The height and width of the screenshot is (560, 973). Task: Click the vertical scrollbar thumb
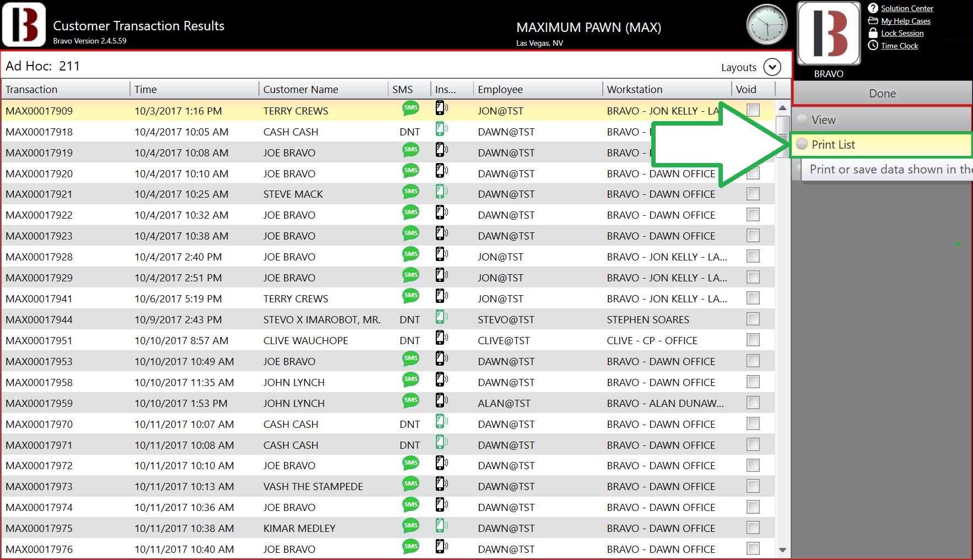pyautogui.click(x=782, y=137)
